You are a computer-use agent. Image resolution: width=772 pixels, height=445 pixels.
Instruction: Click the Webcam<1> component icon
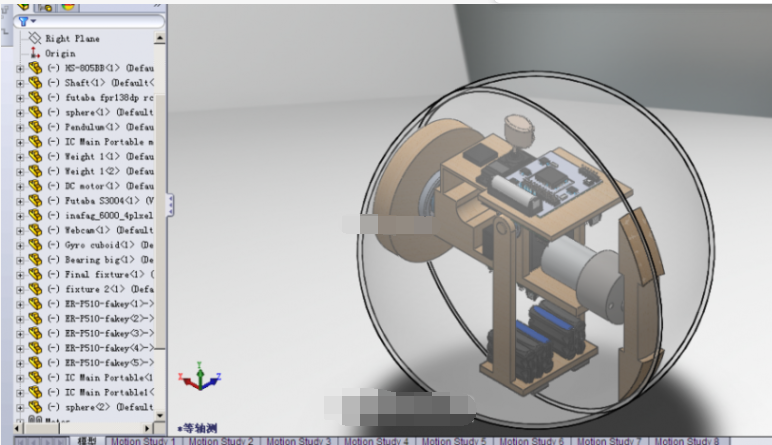pos(34,230)
